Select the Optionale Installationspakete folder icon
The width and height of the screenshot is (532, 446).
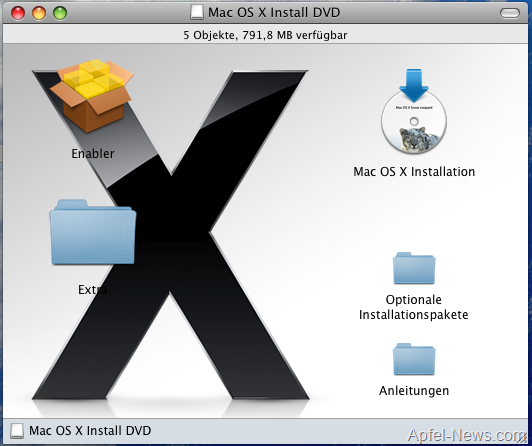(x=414, y=268)
